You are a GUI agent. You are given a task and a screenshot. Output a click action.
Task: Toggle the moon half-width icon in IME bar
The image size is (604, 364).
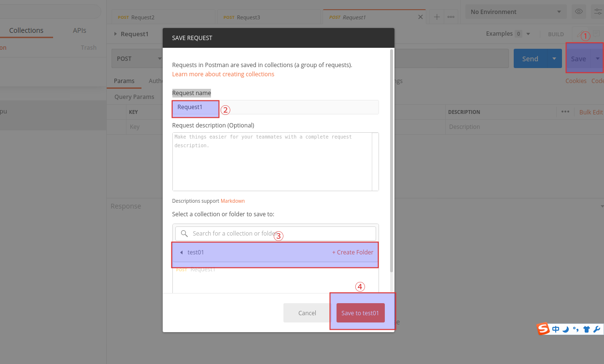[565, 329]
